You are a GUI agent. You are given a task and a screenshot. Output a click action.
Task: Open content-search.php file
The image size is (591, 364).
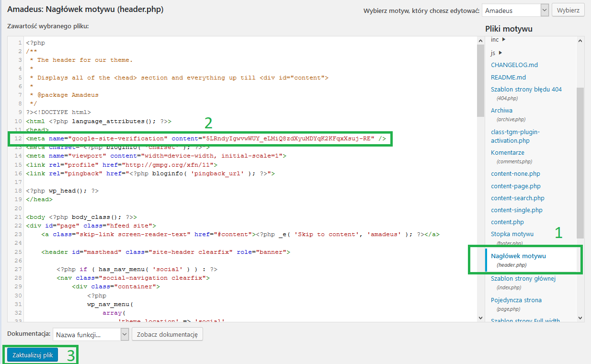[x=517, y=198]
